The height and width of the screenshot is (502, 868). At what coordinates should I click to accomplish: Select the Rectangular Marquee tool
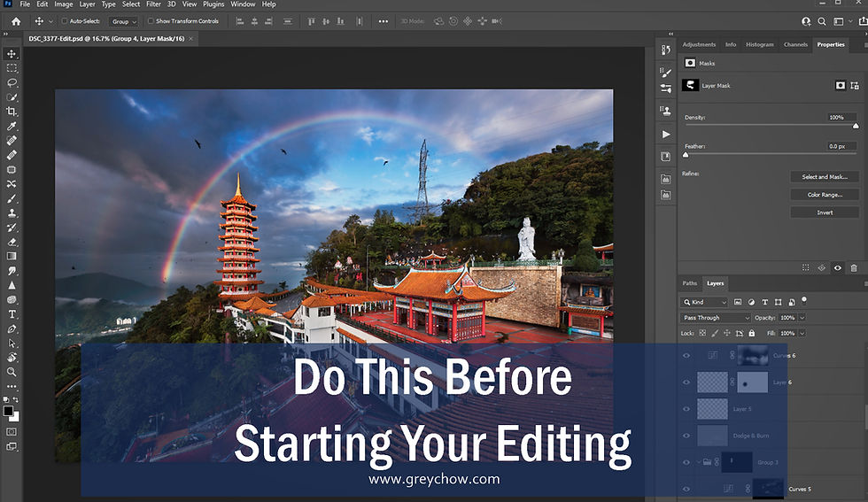point(11,68)
